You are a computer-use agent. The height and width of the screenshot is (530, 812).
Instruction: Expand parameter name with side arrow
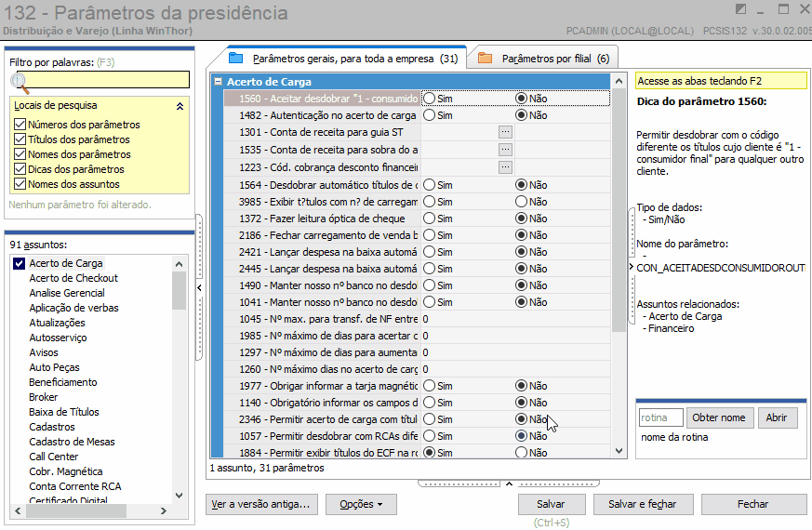pos(632,267)
